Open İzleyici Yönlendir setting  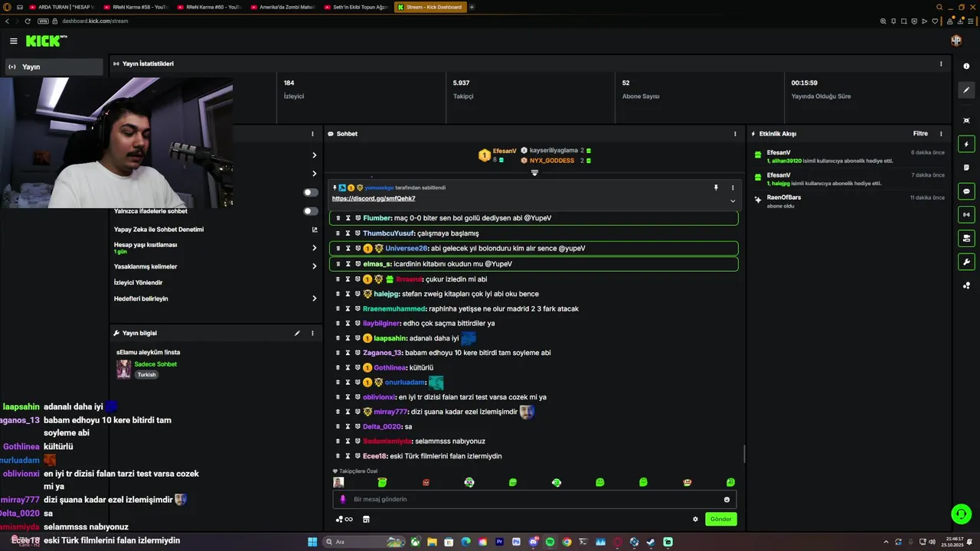tap(138, 282)
